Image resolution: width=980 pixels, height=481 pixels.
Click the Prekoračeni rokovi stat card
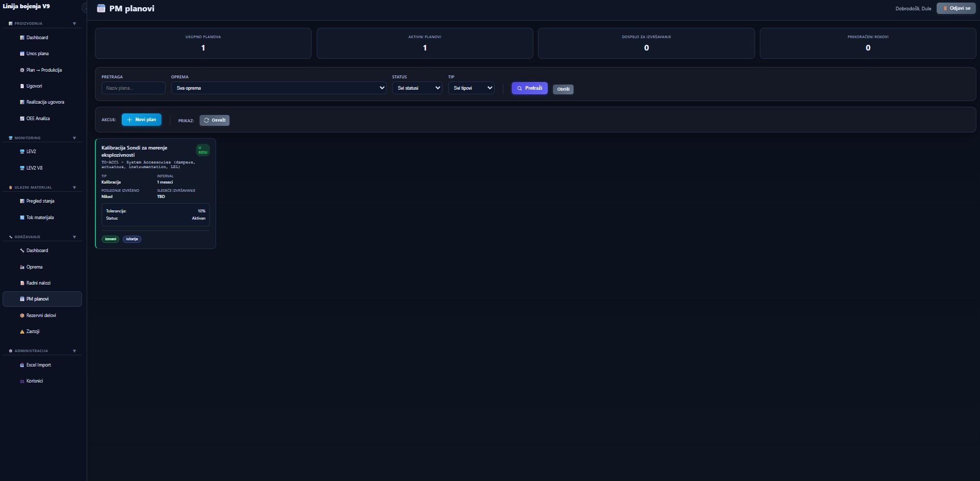pos(868,43)
